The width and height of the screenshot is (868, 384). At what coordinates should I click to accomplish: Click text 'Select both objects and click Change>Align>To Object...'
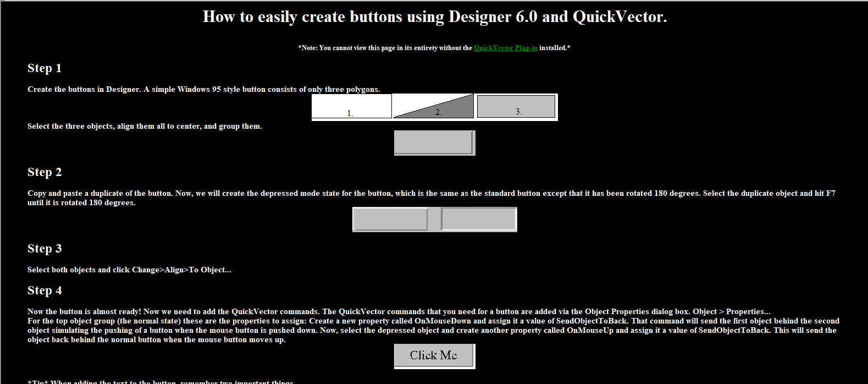(129, 270)
